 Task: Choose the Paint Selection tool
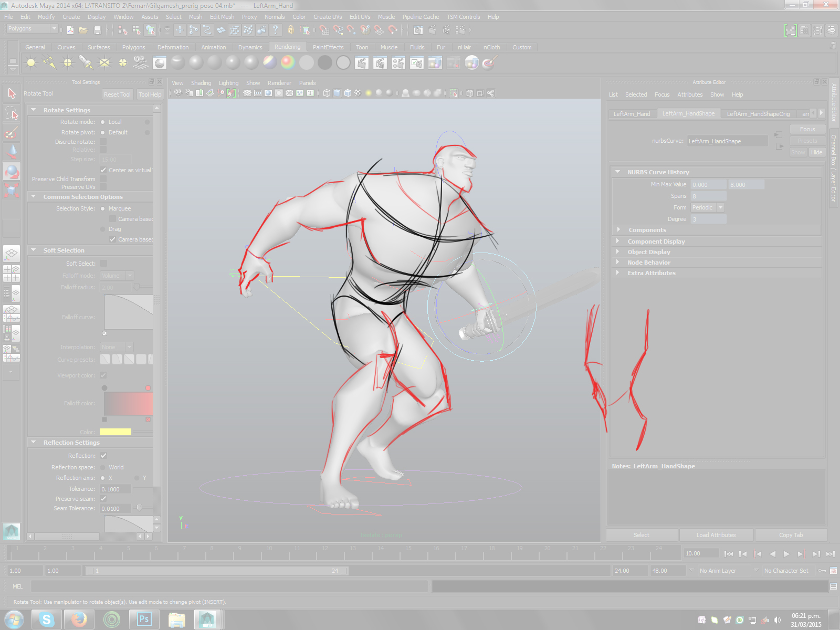[12, 132]
